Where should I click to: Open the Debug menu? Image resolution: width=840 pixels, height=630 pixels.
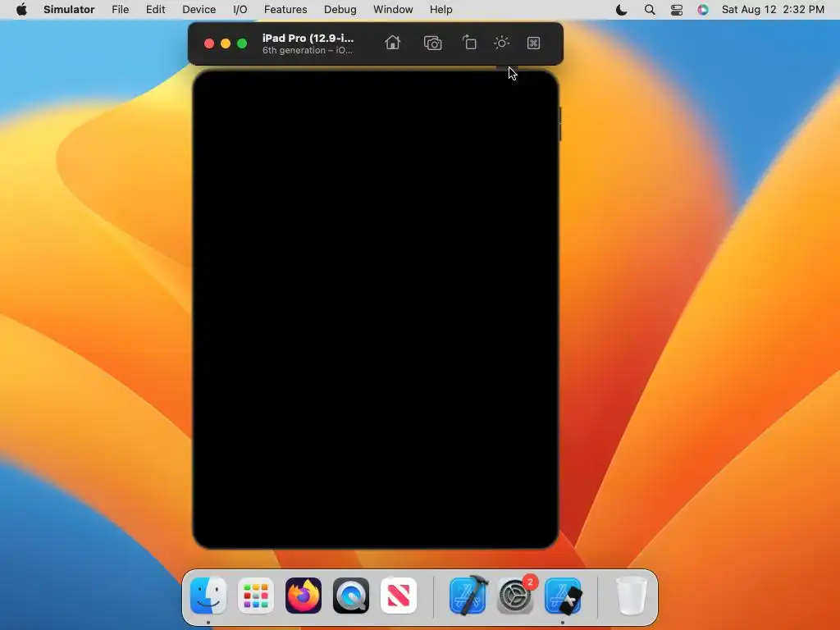340,10
